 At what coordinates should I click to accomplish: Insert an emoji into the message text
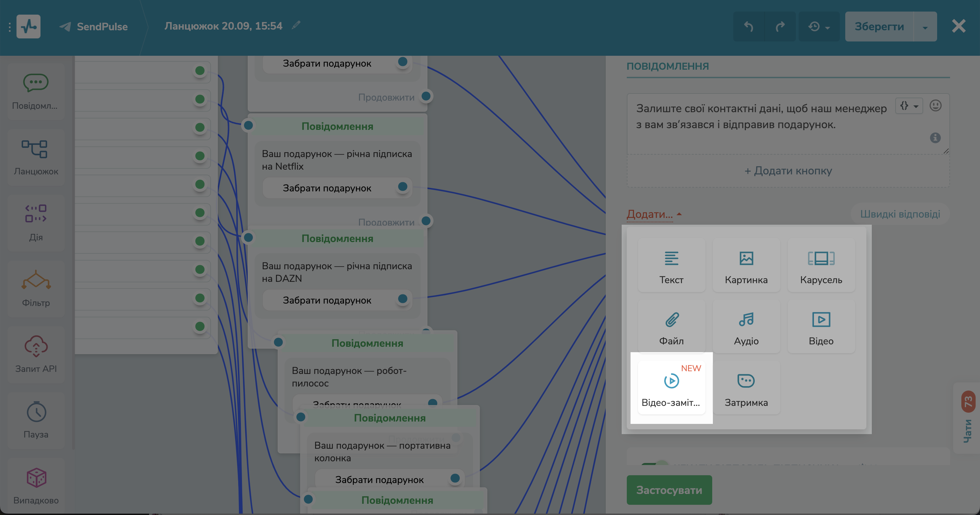tap(936, 106)
